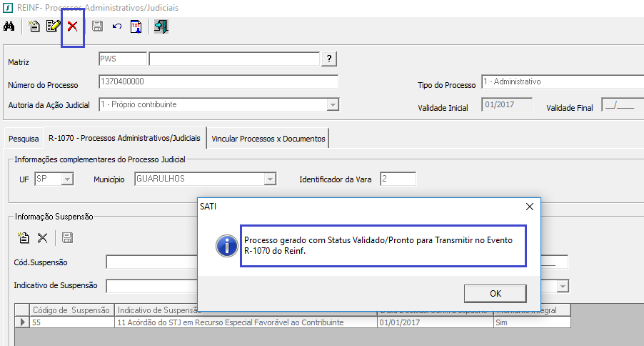
Task: Click the Matriz description field
Action: (234, 59)
